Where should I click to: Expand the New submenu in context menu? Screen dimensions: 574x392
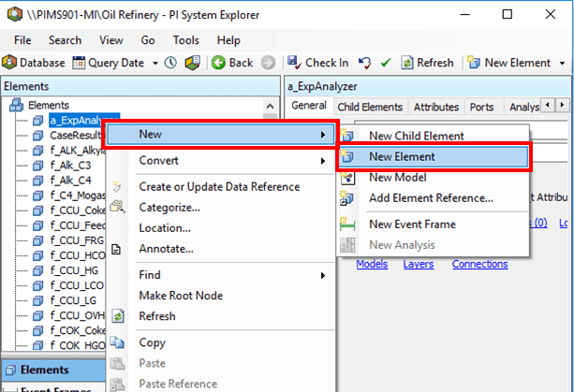coord(322,135)
